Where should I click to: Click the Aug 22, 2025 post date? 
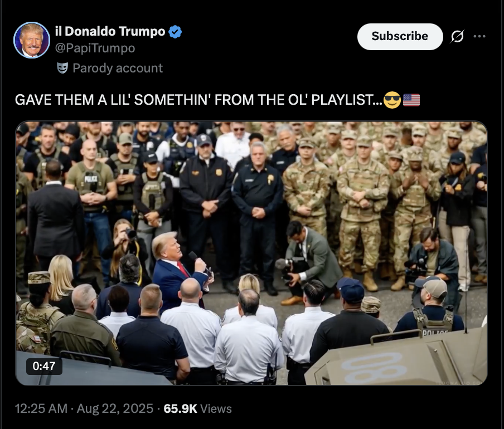[115, 408]
